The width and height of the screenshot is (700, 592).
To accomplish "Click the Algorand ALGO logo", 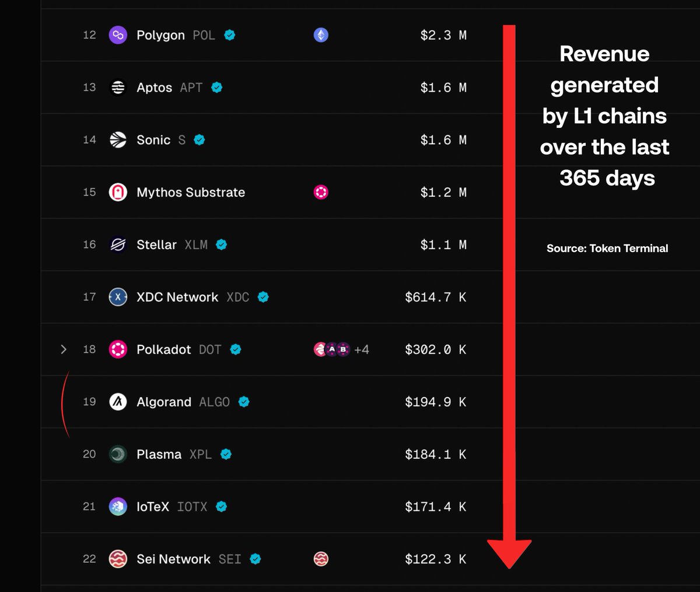I will [117, 402].
